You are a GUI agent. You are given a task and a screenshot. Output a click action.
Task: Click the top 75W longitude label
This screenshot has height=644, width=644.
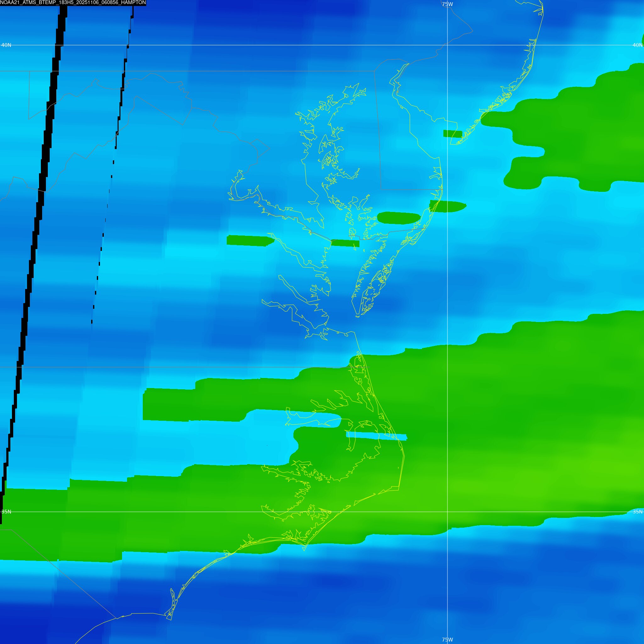447,4
